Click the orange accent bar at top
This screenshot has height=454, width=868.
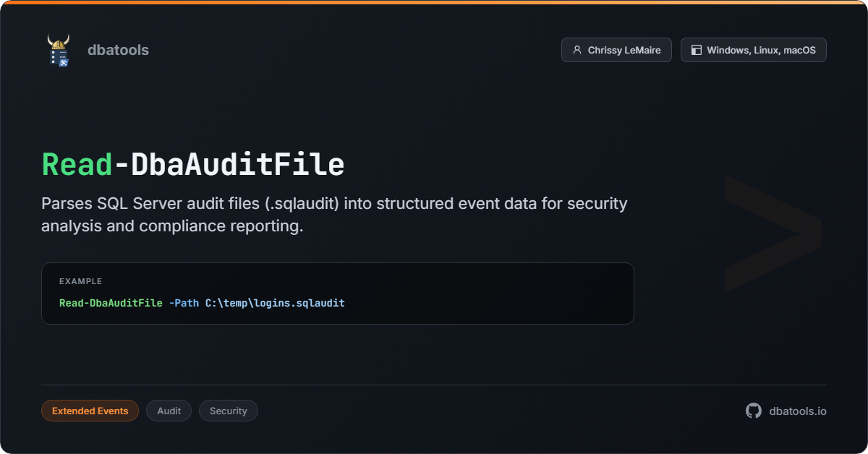(434, 2)
